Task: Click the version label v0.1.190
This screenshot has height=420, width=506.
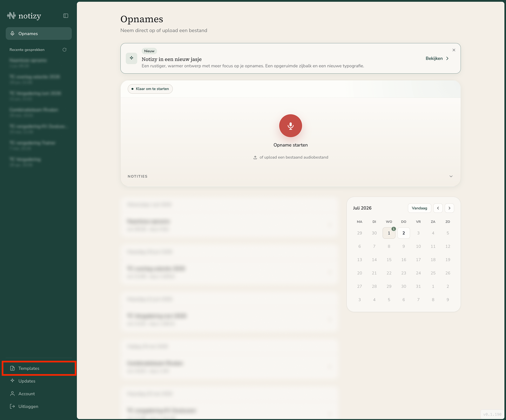Action: [x=492, y=414]
